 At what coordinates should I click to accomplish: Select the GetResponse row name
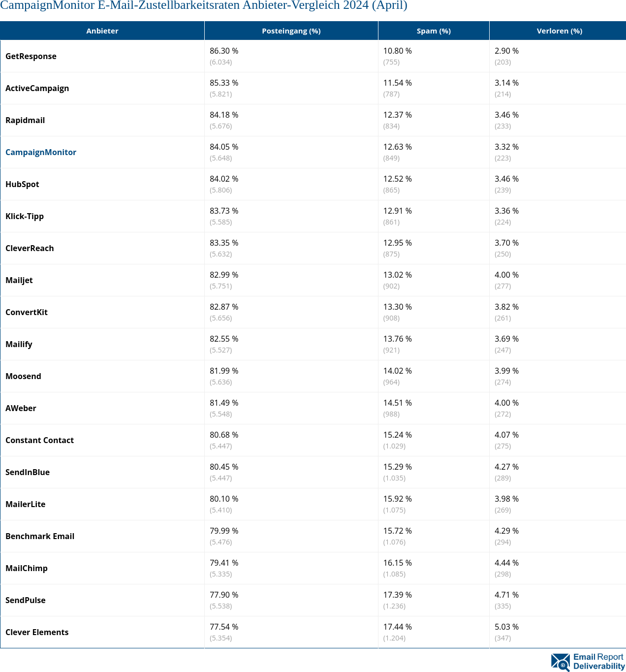(31, 56)
